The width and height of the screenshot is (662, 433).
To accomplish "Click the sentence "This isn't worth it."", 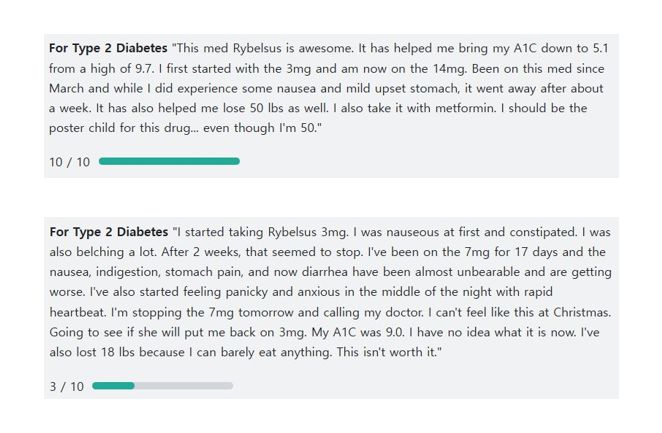I will pos(387,352).
